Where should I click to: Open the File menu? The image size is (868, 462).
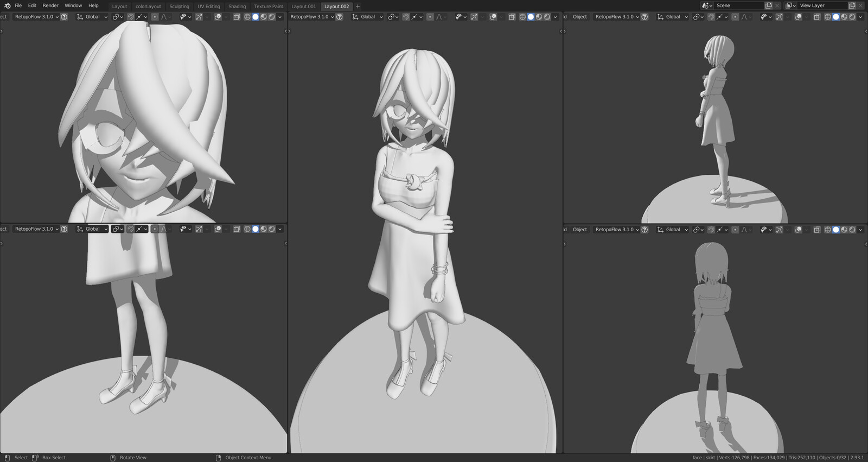click(18, 5)
